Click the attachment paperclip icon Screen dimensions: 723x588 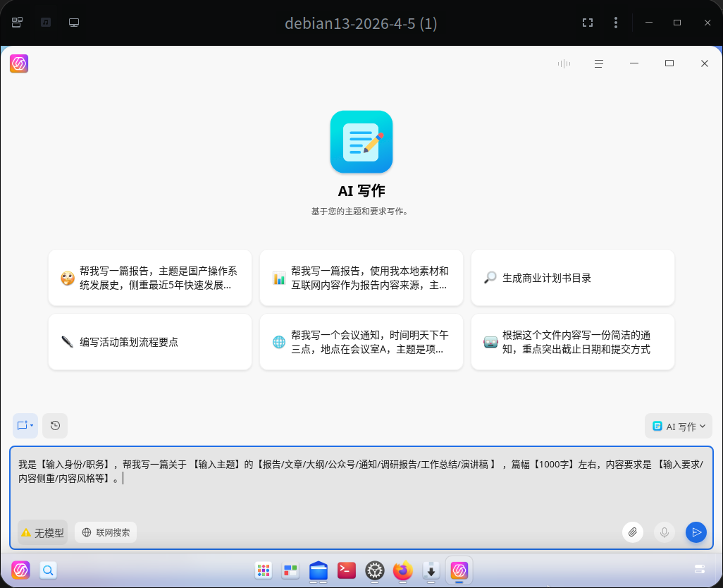pyautogui.click(x=632, y=532)
